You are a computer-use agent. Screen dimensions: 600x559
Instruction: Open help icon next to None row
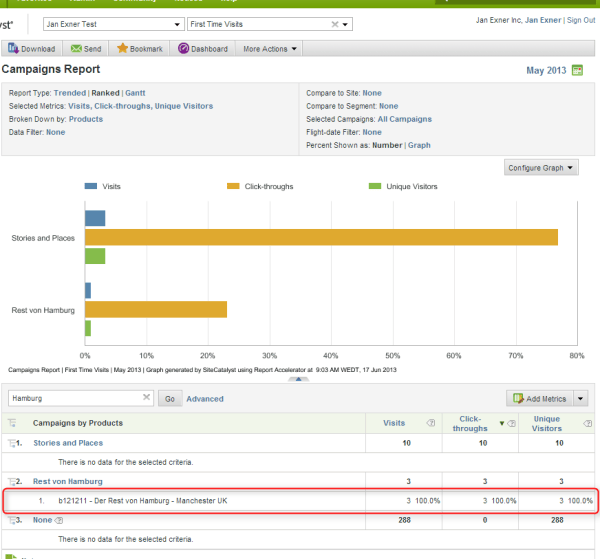click(x=59, y=520)
